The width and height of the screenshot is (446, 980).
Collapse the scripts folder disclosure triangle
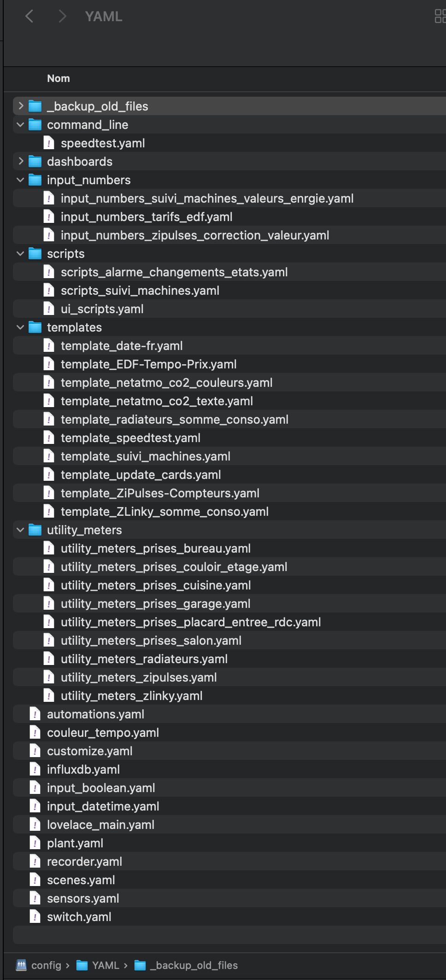(20, 254)
